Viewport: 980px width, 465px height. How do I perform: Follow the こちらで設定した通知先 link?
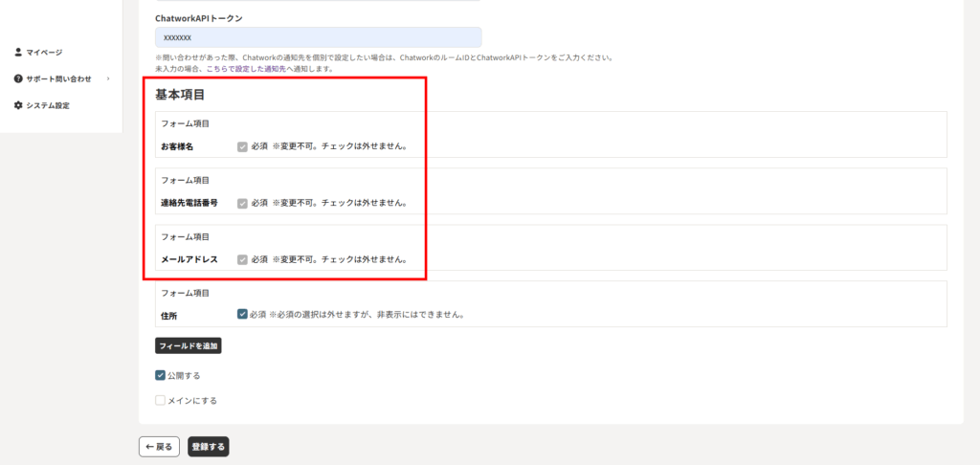coord(246,69)
